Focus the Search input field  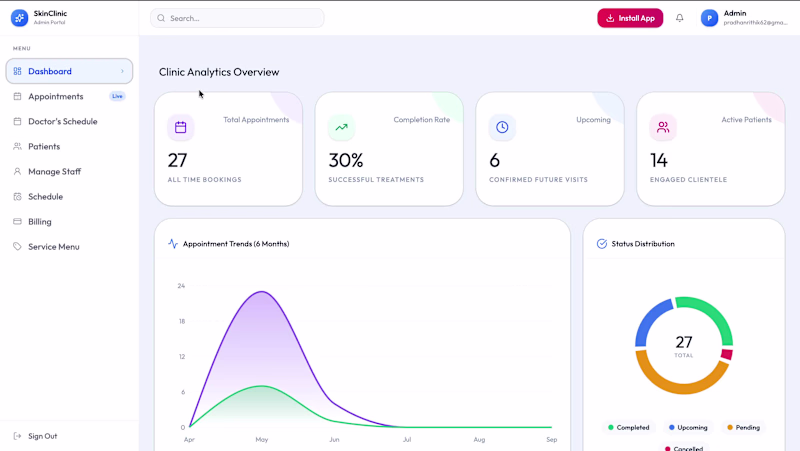pos(237,18)
